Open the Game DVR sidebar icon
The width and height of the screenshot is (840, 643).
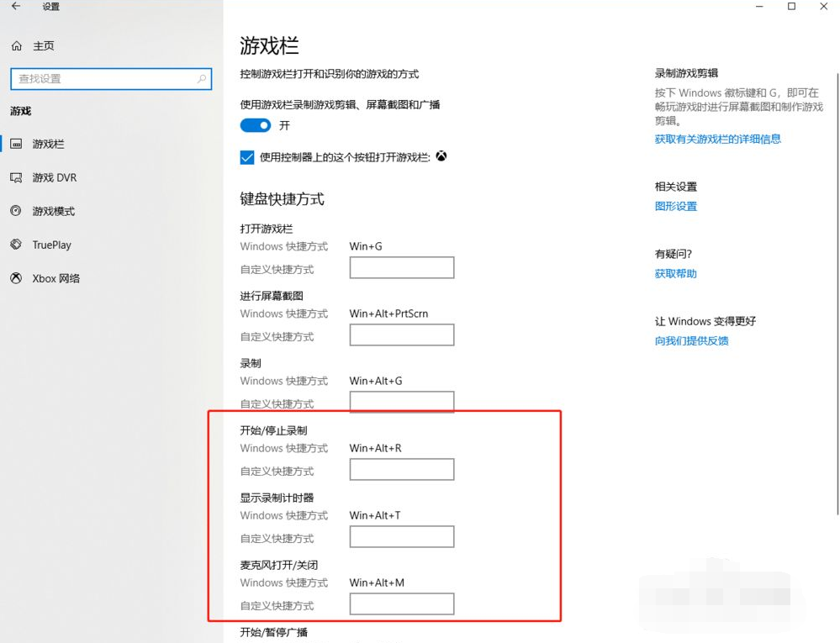(x=16, y=177)
